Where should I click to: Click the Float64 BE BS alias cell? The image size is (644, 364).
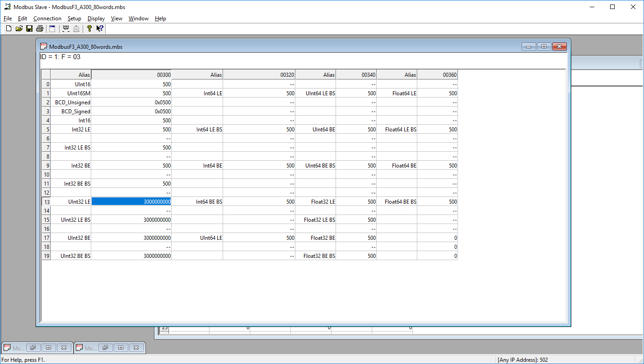[x=397, y=201]
